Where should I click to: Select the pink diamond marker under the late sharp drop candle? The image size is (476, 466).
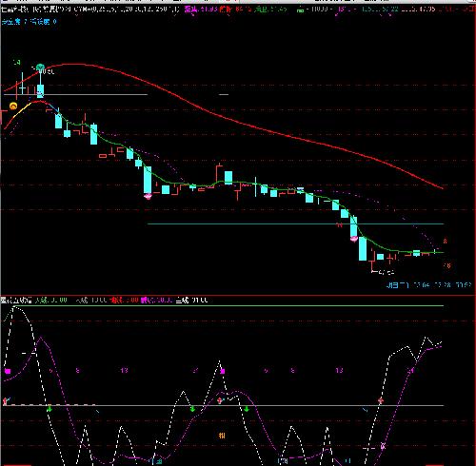[x=354, y=239]
